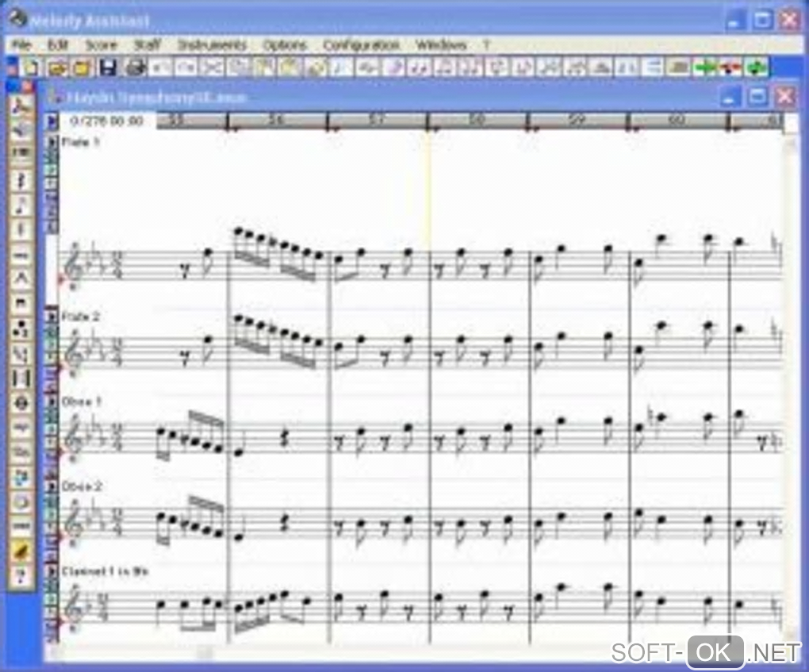Click the blue floppy-disk Save icon
Image resolution: width=809 pixels, height=672 pixels.
click(108, 67)
